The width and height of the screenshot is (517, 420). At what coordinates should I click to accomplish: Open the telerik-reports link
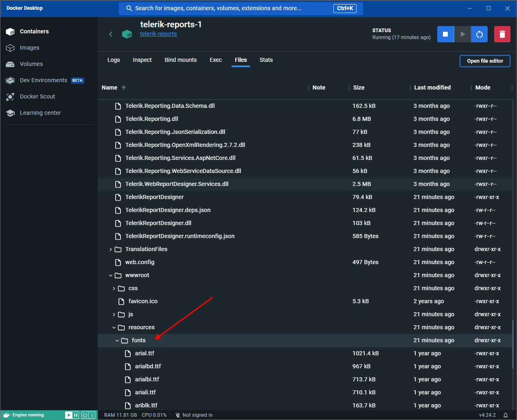pos(158,34)
